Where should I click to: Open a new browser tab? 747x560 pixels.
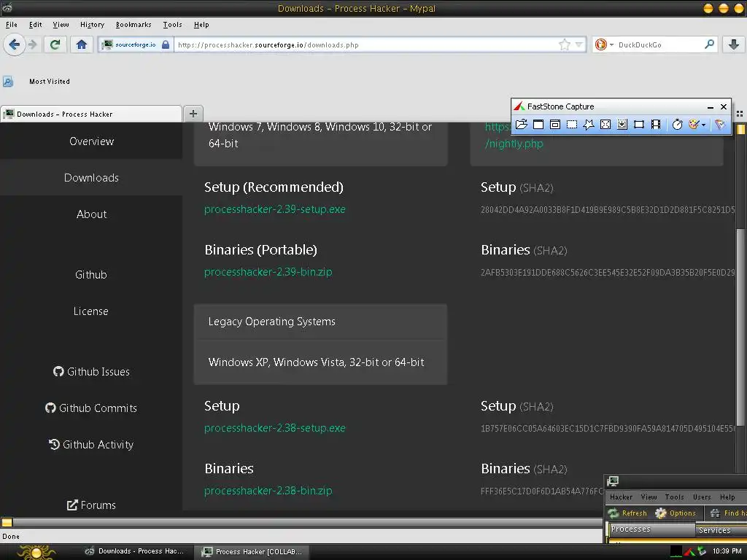tap(193, 113)
